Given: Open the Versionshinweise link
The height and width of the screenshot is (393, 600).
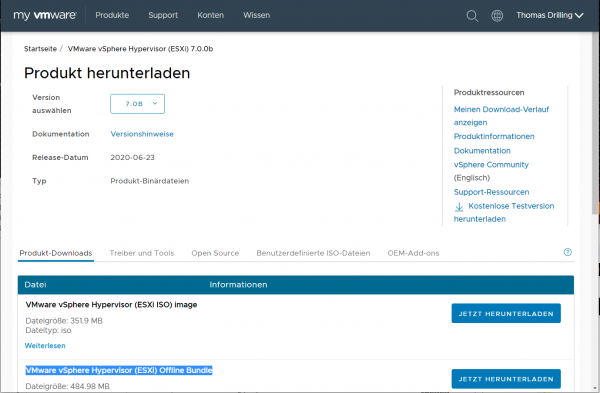Looking at the screenshot, I should (x=142, y=134).
